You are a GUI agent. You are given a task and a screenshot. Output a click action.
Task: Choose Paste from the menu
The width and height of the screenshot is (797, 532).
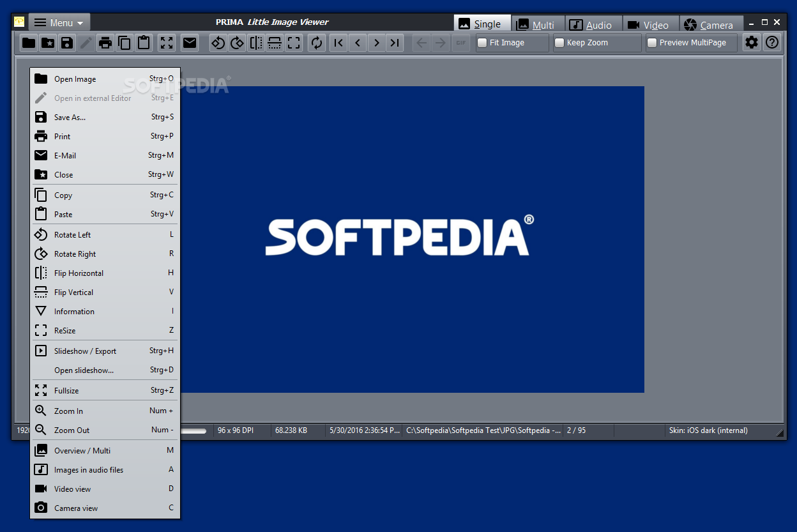[105, 215]
